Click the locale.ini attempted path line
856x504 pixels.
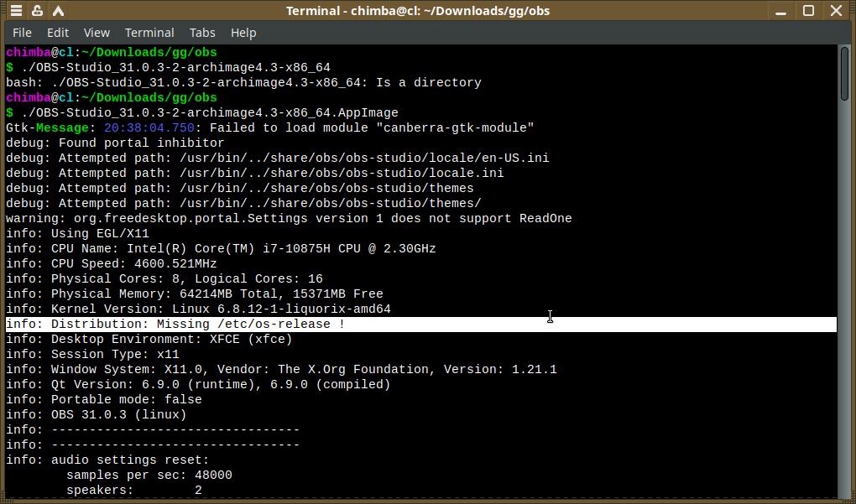pyautogui.click(x=254, y=174)
